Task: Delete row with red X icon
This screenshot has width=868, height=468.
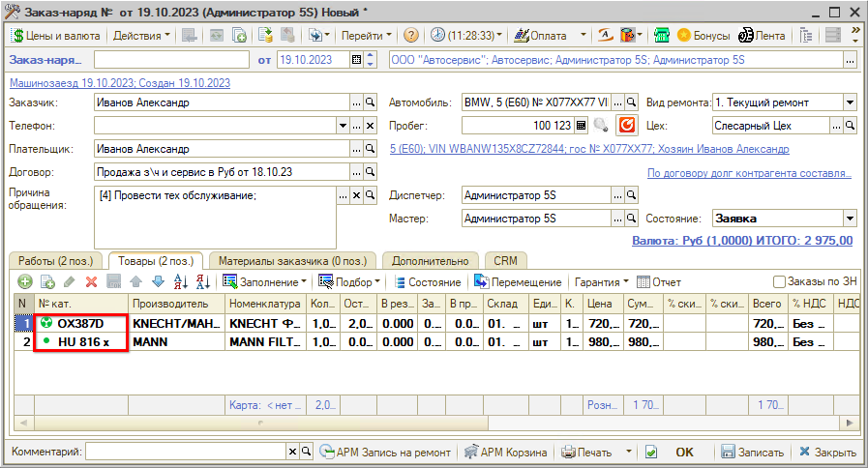Action: coord(91,282)
